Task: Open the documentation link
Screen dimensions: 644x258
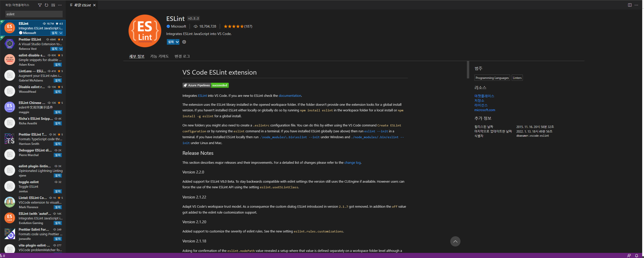Action: [x=290, y=96]
